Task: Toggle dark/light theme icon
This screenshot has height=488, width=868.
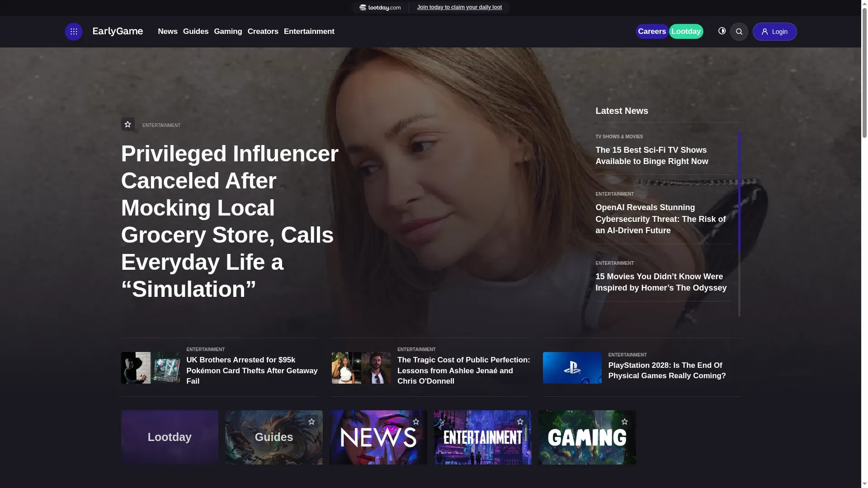Action: point(722,31)
